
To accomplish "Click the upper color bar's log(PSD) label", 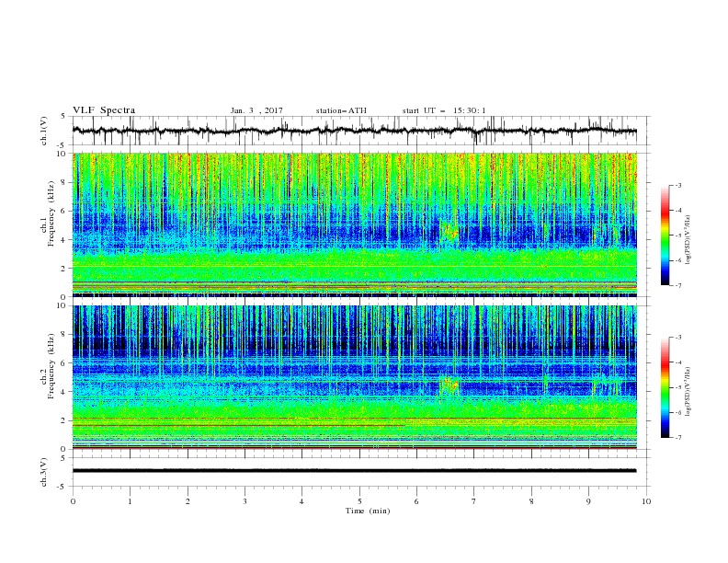I will tap(688, 240).
